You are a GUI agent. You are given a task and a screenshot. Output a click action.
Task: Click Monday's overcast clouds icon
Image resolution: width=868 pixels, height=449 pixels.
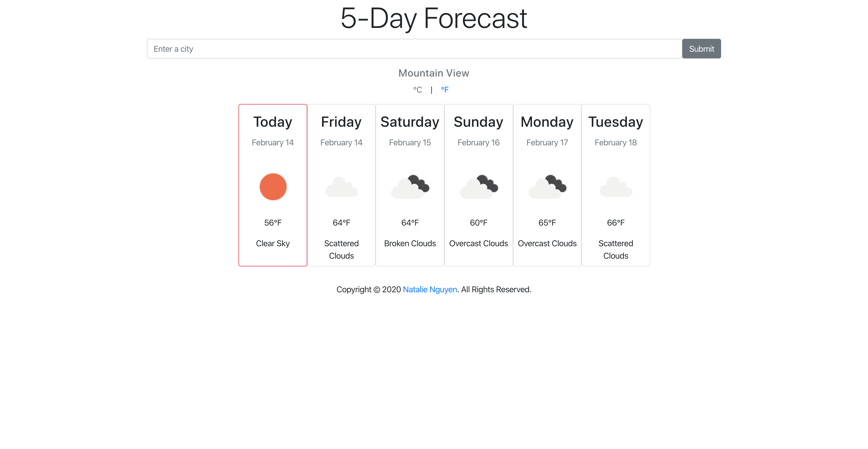pos(547,186)
